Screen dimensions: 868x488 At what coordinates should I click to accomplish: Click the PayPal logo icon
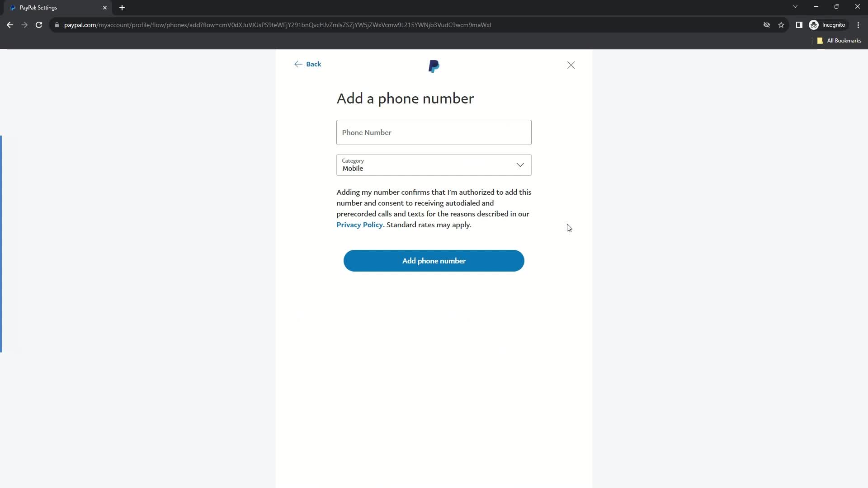pyautogui.click(x=434, y=66)
